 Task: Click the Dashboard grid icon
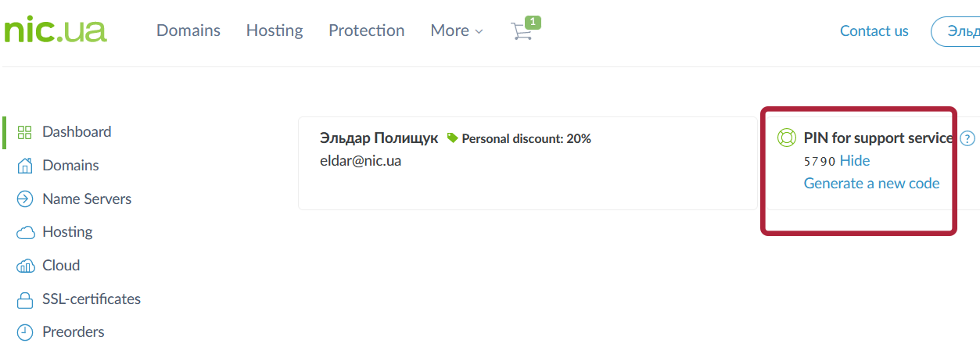[x=25, y=132]
